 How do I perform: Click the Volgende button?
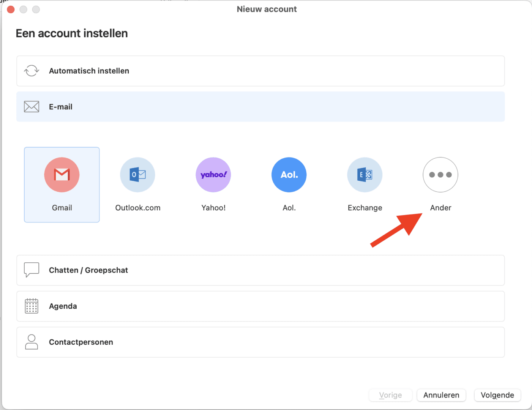tap(497, 395)
